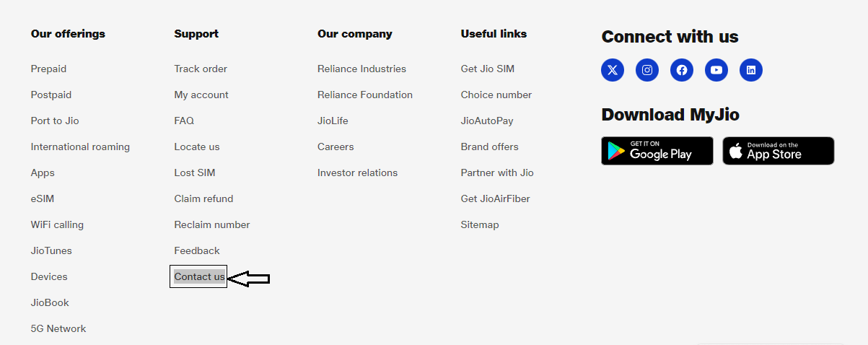Go to the Prepaid offerings link

pyautogui.click(x=48, y=69)
